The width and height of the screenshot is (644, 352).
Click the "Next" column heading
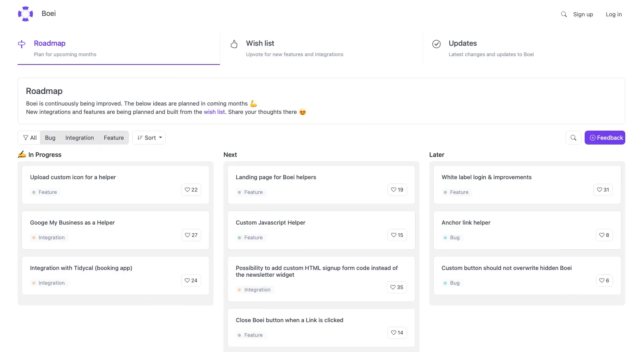point(230,155)
